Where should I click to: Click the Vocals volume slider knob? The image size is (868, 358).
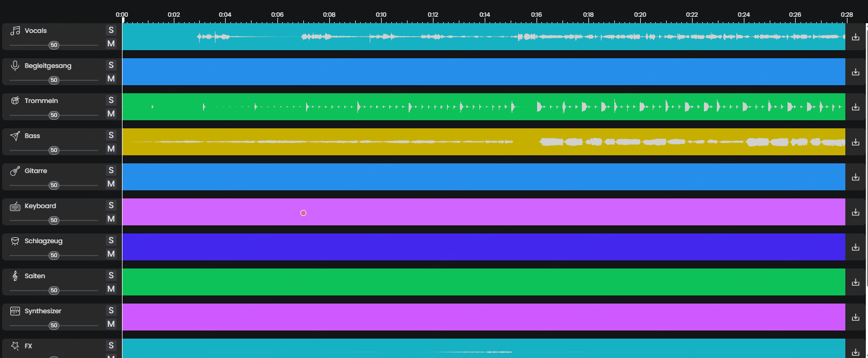(54, 45)
